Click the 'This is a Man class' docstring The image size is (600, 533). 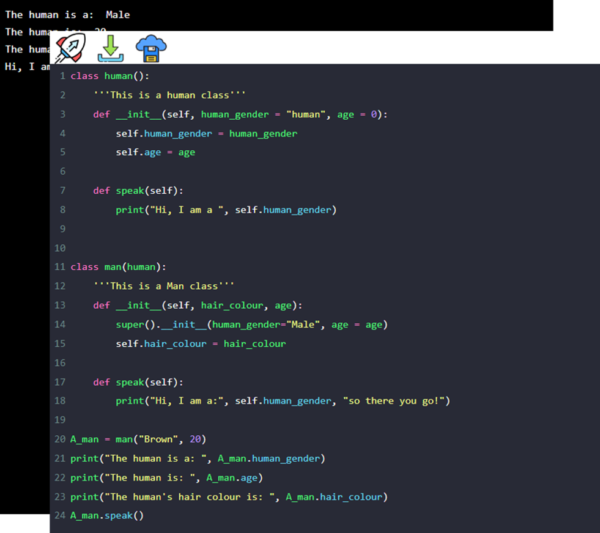tap(163, 286)
